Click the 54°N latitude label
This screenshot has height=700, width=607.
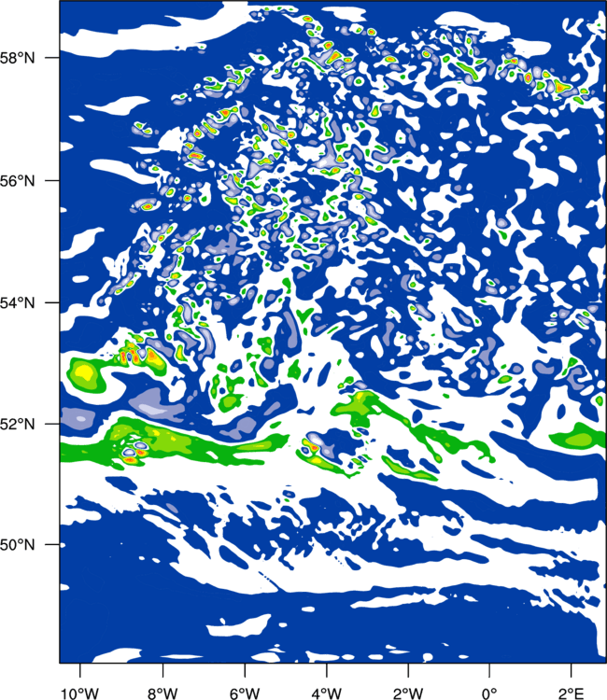click(x=18, y=303)
